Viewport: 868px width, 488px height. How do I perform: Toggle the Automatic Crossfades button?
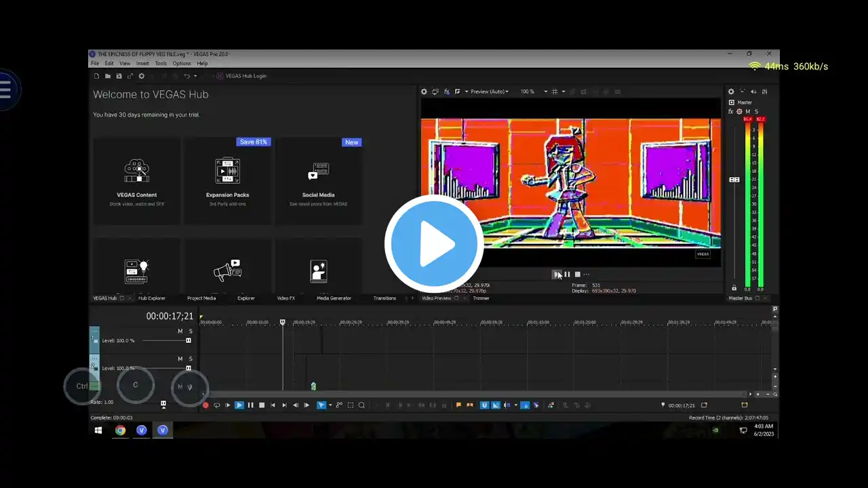pos(496,405)
